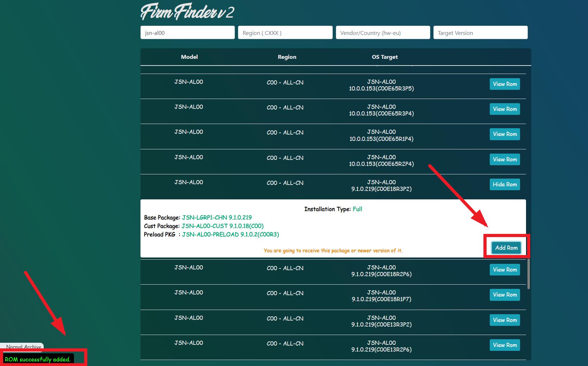View Rom for 9.1.0.219(C00E13R2P6)
Viewport: 588px width, 366px height.
point(505,345)
